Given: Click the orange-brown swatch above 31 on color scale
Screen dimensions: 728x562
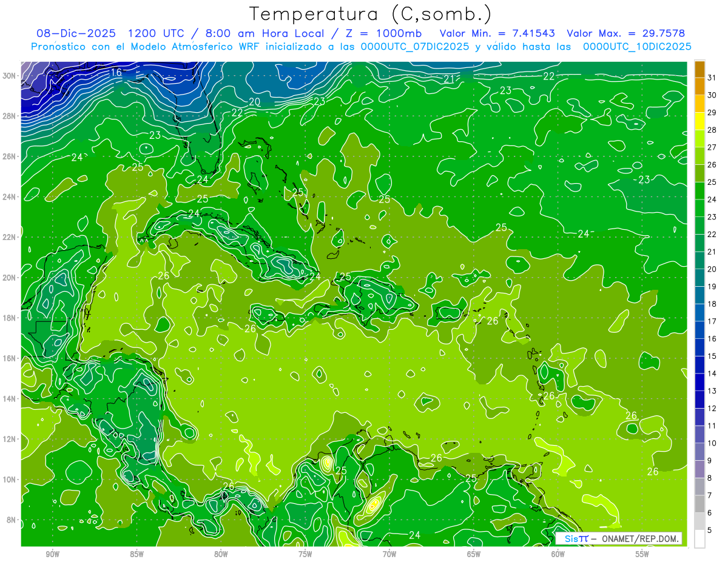Looking at the screenshot, I should coord(699,69).
